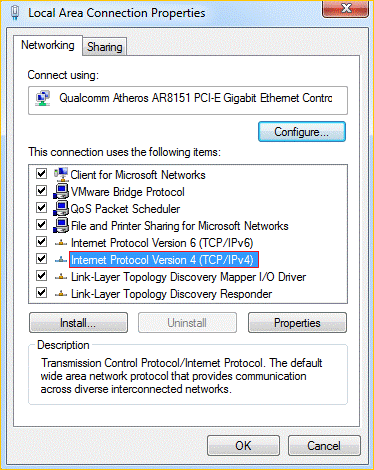Viewport: 374px width, 470px height.
Task: Click the Qualcomm Atheros network adapter icon
Action: pos(43,98)
